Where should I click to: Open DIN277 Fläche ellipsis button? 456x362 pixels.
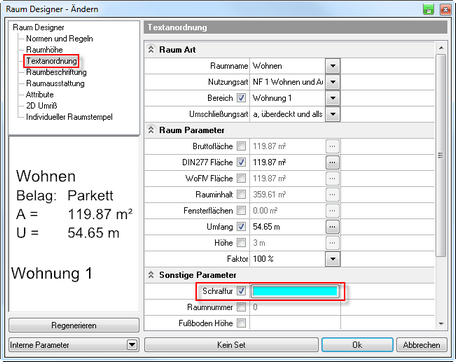coord(332,162)
